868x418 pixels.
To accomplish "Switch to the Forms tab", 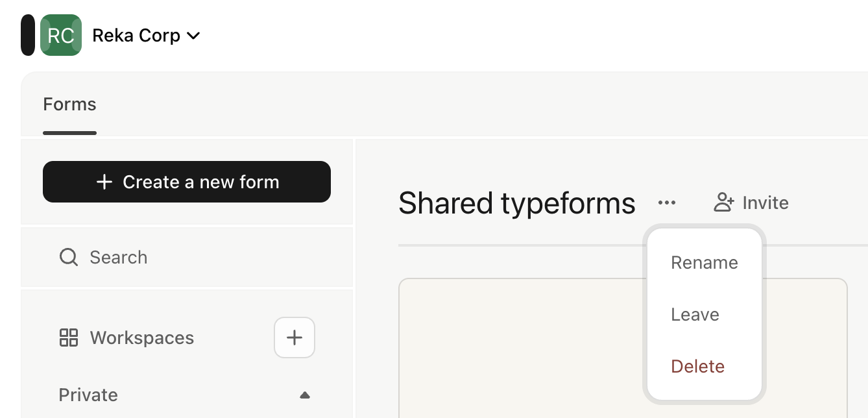I will pos(69,104).
